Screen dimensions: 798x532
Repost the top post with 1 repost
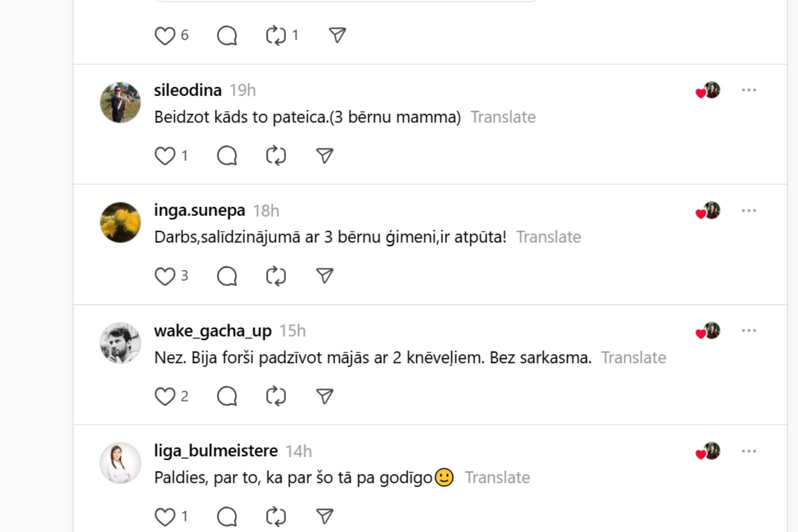(276, 35)
